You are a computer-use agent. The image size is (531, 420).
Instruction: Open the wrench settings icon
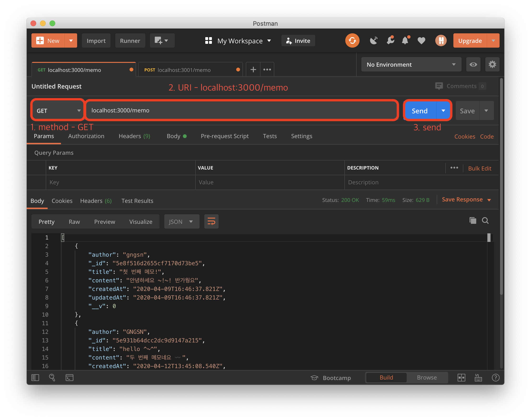point(390,40)
